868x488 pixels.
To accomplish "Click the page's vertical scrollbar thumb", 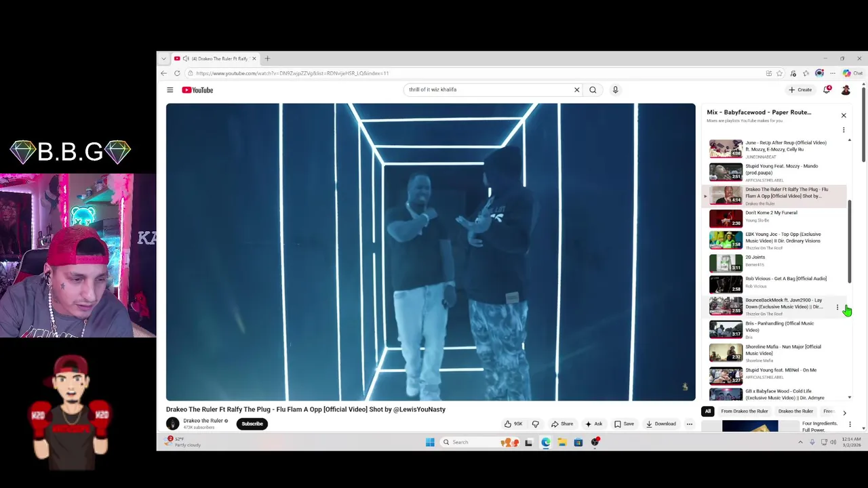I will tap(863, 125).
